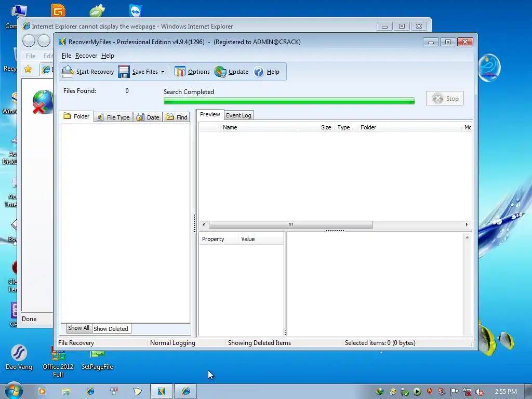
Task: Click the Save Files floppy disk icon
Action: pos(124,72)
